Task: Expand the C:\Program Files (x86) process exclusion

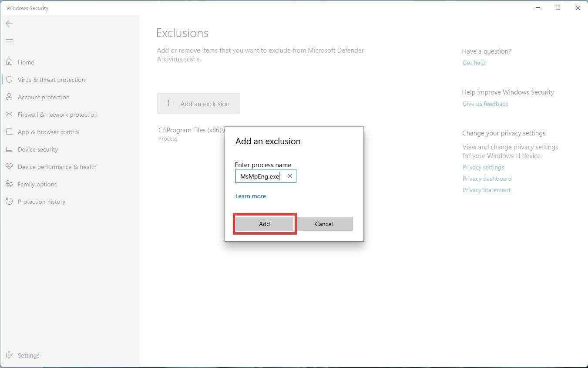Action: click(192, 134)
